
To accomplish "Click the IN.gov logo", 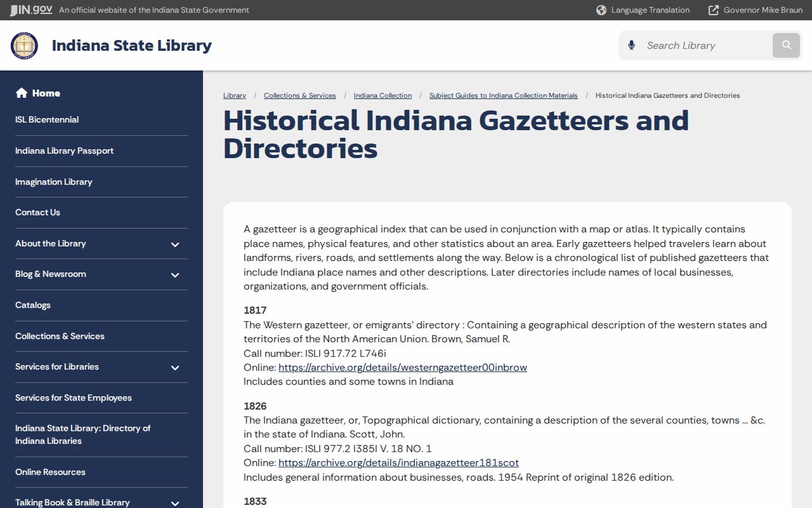I will tap(31, 10).
